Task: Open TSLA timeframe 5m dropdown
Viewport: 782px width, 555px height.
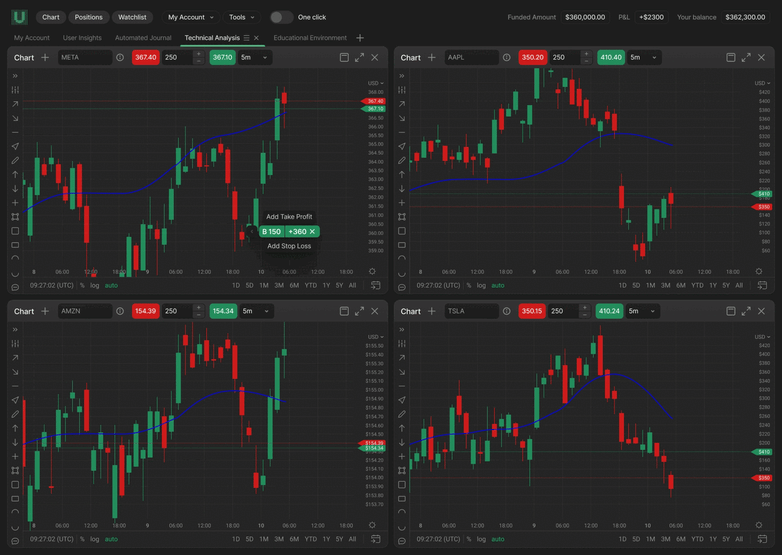Action: click(x=642, y=311)
